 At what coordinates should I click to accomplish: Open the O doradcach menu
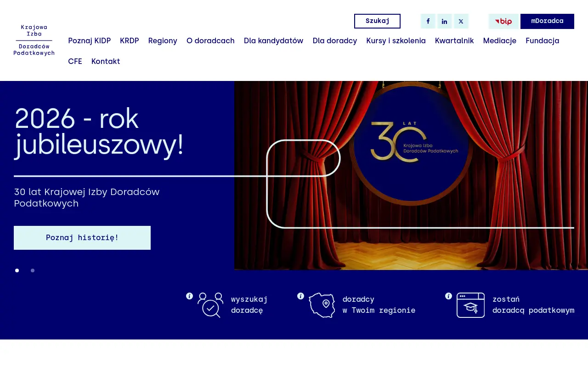[x=210, y=40]
